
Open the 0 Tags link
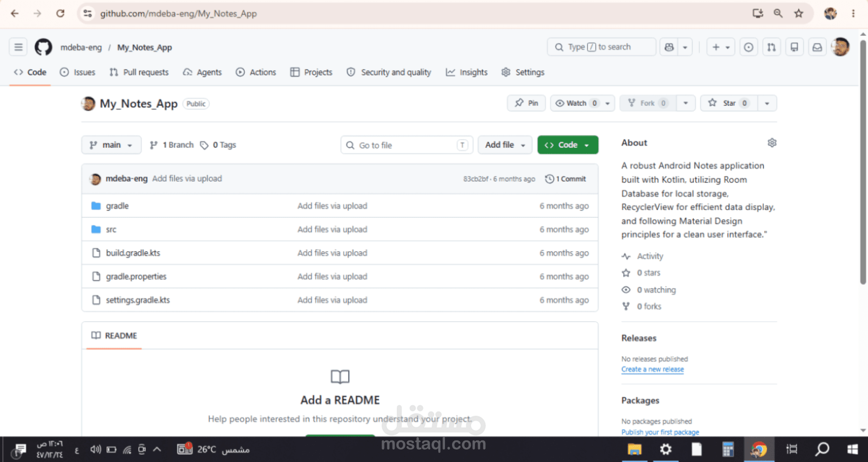tap(218, 145)
